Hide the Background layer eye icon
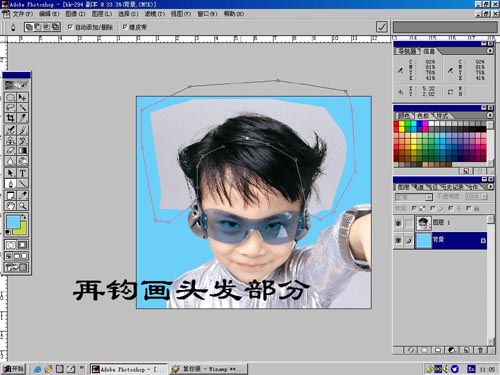Image resolution: width=500 pixels, height=375 pixels. (x=398, y=240)
